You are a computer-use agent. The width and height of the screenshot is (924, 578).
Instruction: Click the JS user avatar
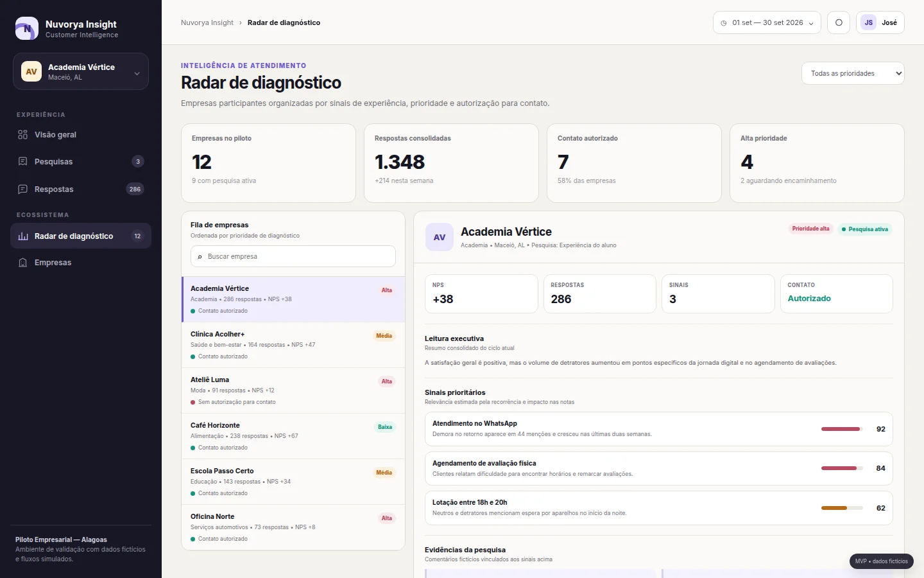click(x=868, y=22)
